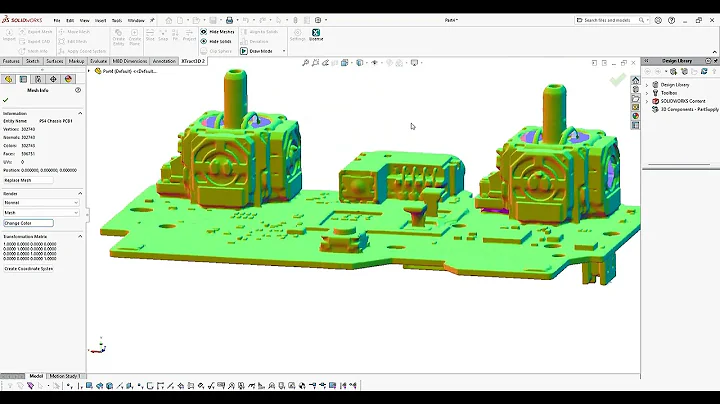Toggle Hide Solids visibility
The width and height of the screenshot is (720, 404).
[x=216, y=41]
